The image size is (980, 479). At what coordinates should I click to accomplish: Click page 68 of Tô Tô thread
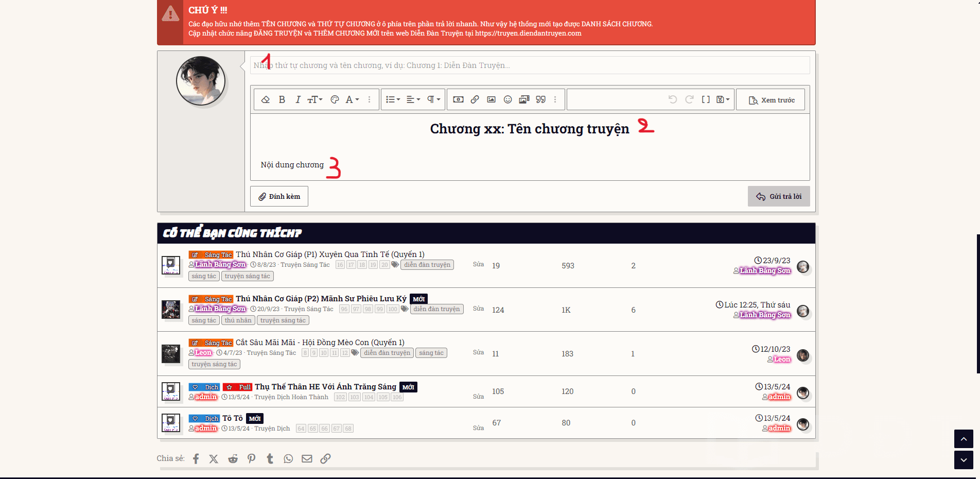348,429
